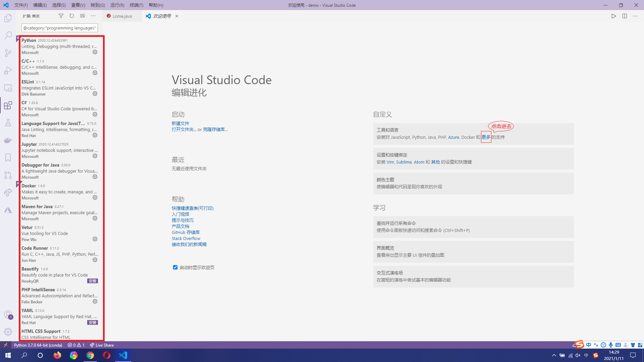
Task: Click the 新建文件 link
Action: pyautogui.click(x=180, y=123)
